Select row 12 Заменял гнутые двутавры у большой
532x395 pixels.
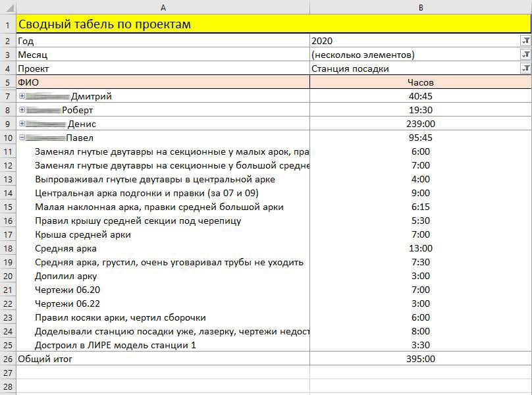163,166
